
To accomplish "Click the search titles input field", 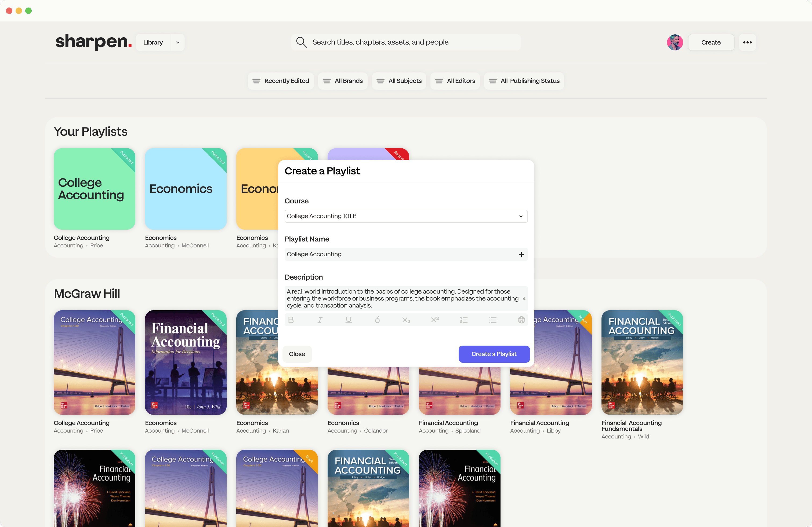I will 406,42.
